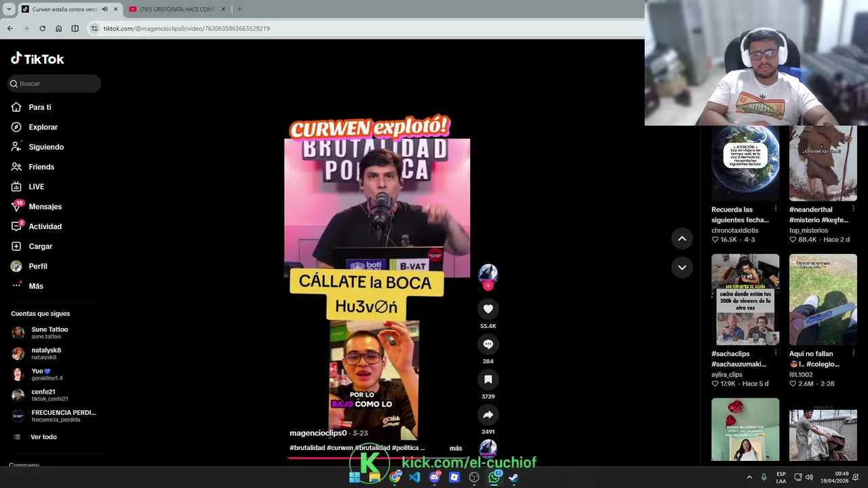The width and height of the screenshot is (868, 488).
Task: Click the TikTok logo
Action: (x=37, y=59)
